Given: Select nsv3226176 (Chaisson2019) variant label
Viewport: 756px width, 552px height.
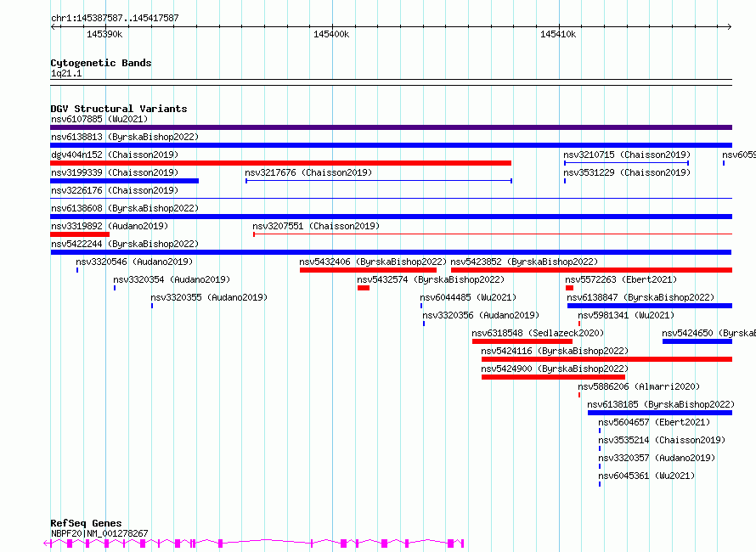Looking at the screenshot, I should (115, 190).
